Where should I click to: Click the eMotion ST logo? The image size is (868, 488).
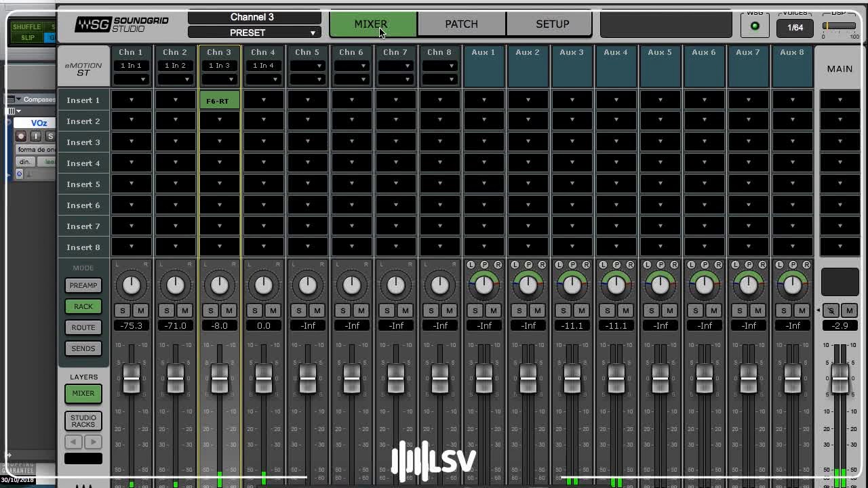click(83, 68)
